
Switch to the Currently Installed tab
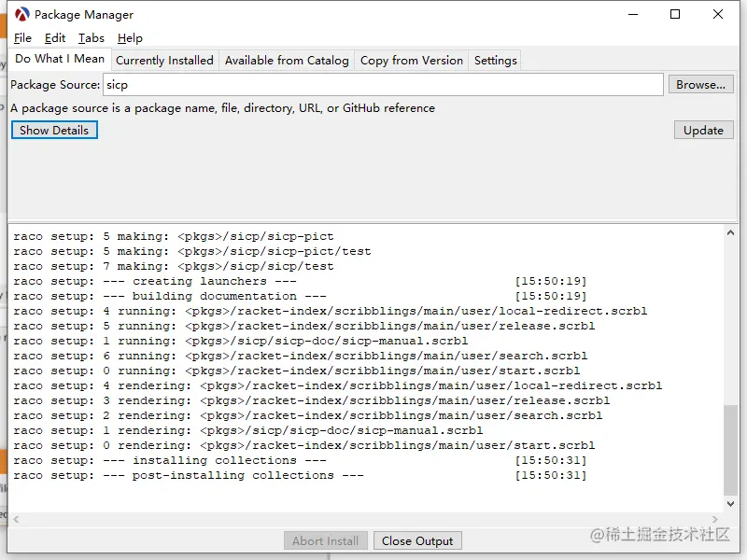pos(164,61)
